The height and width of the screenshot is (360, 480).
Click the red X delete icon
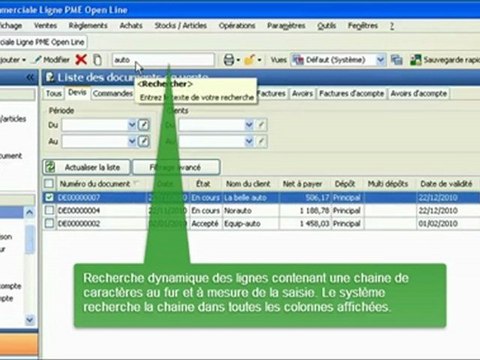[81, 60]
